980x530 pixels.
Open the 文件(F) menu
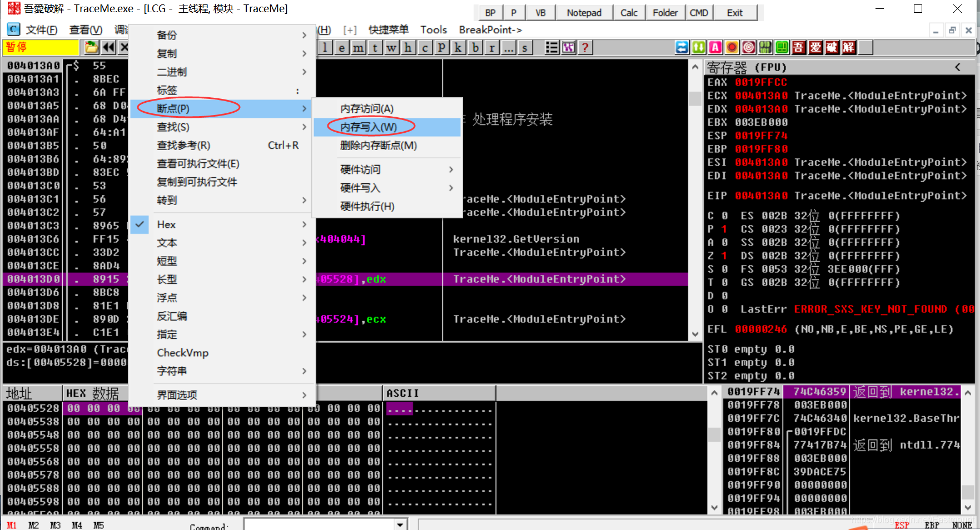(x=42, y=30)
